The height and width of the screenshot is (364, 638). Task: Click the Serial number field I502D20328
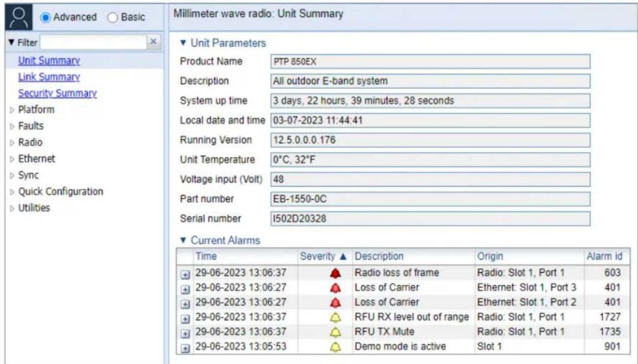pos(431,219)
